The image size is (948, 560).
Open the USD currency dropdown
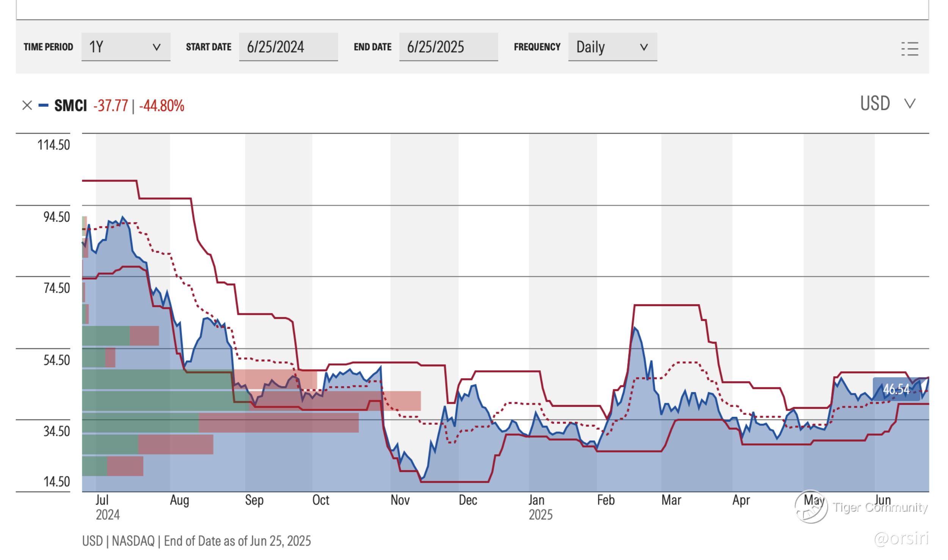coord(888,103)
